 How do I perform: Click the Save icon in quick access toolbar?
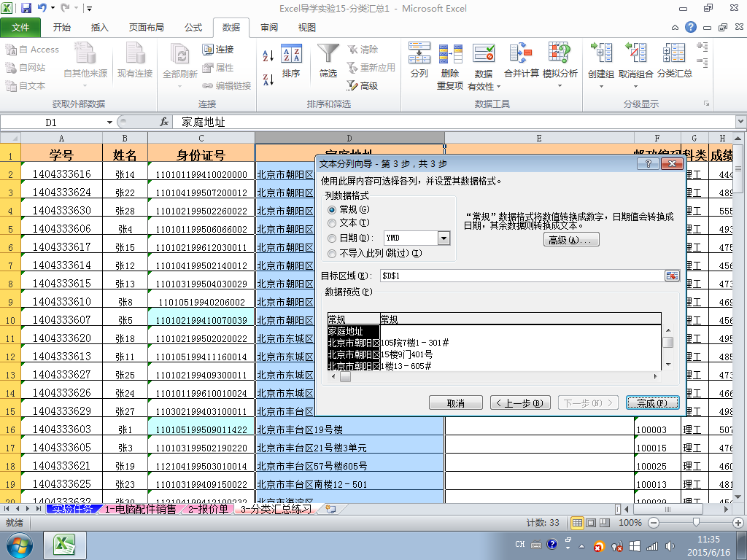pos(26,8)
